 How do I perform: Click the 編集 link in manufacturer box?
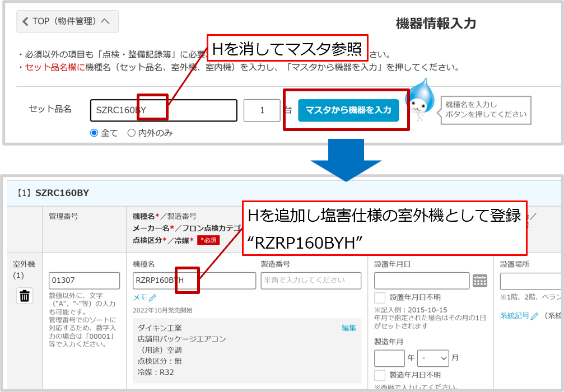pyautogui.click(x=349, y=328)
